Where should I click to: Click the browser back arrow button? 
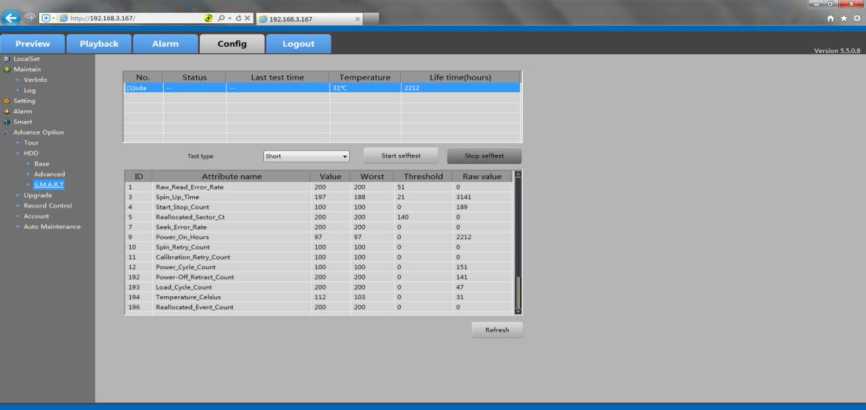point(12,18)
